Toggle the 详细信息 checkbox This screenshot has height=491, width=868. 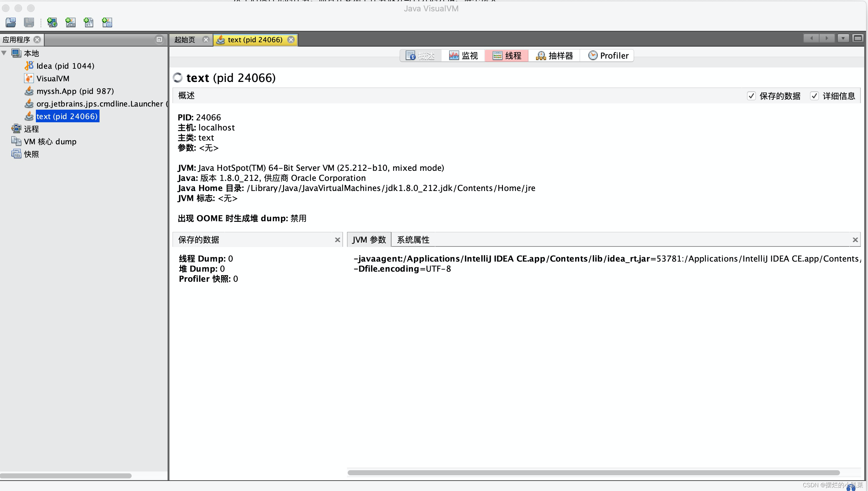814,96
